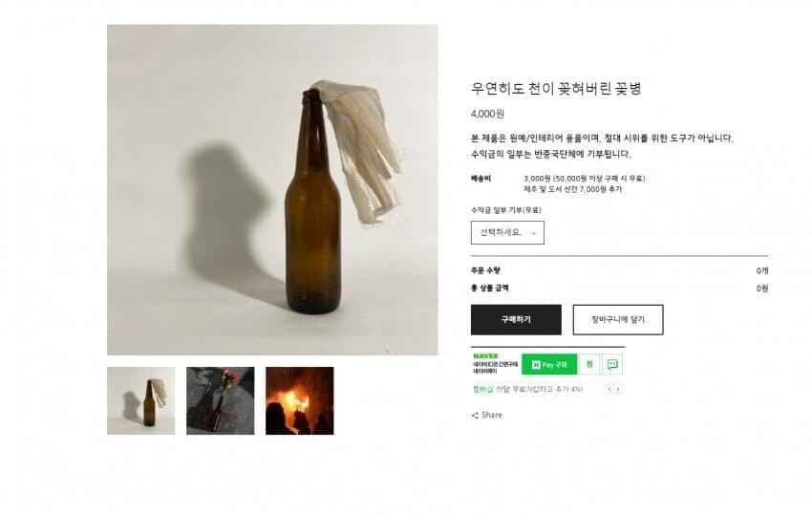The image size is (812, 515).
Task: Select the first bottle thumbnail
Action: coord(140,400)
